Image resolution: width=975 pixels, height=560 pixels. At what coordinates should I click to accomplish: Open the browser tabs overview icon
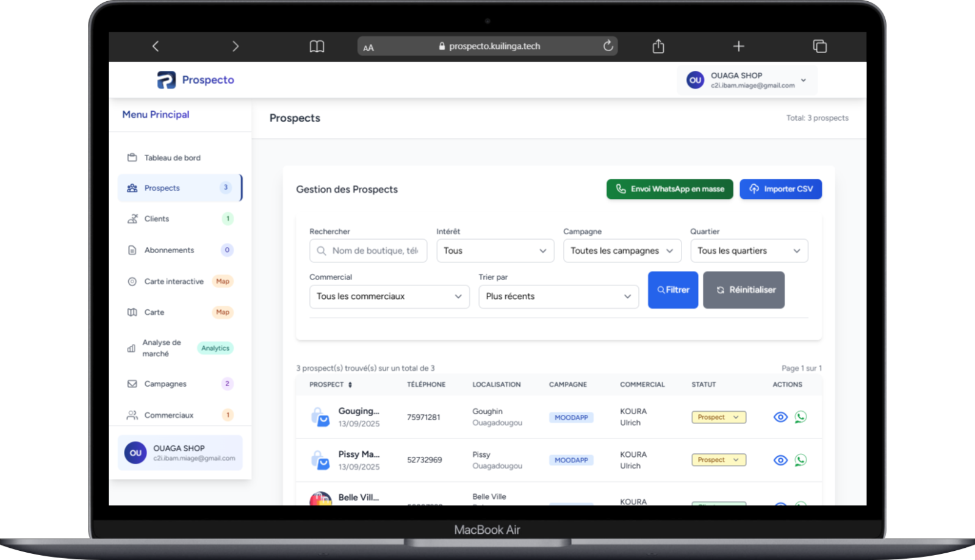819,46
